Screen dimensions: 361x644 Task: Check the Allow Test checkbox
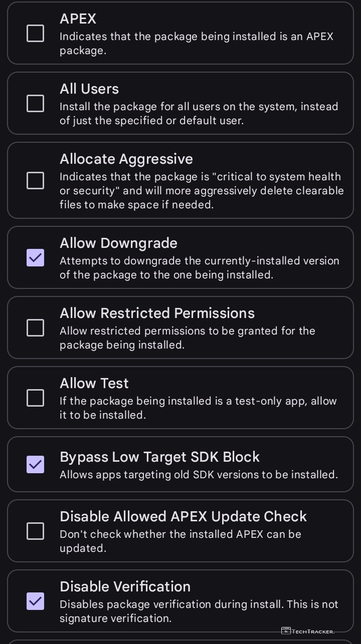[35, 398]
